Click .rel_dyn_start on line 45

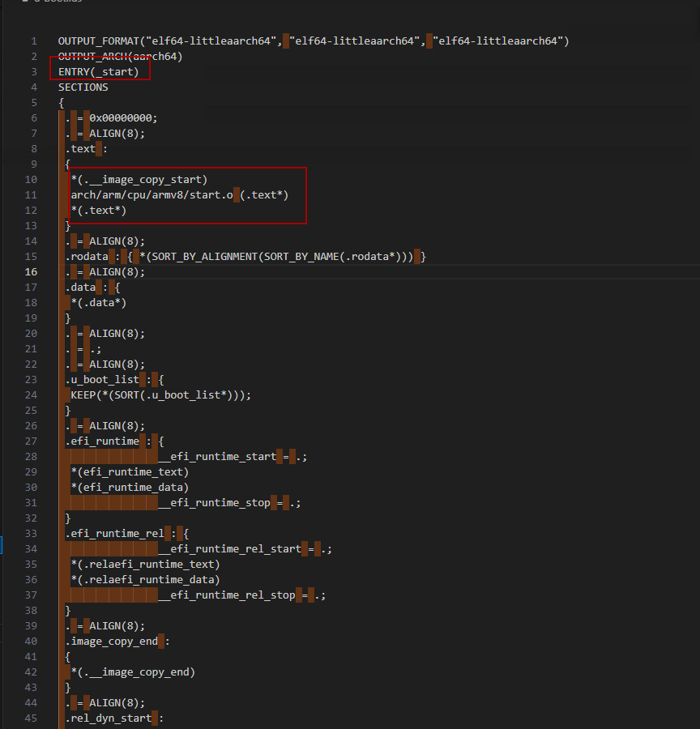pos(109,718)
